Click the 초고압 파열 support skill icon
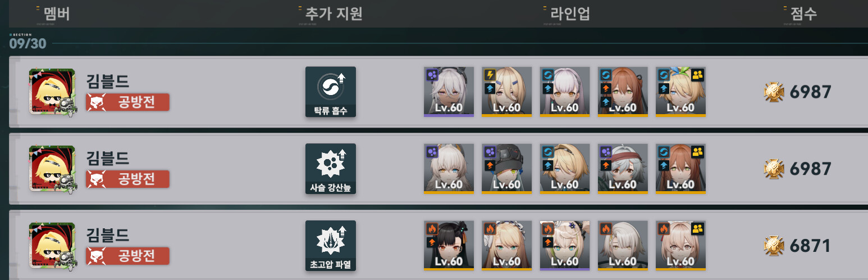 click(x=331, y=246)
